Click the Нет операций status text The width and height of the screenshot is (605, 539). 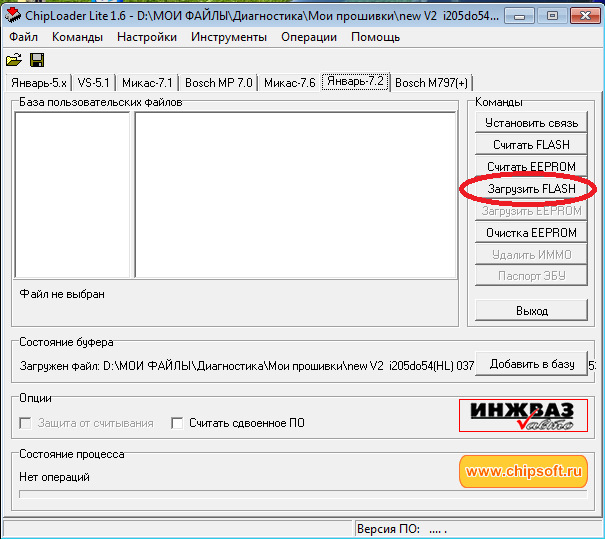(x=54, y=477)
